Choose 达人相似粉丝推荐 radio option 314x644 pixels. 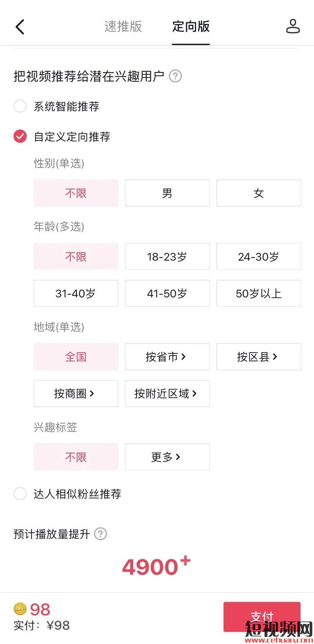tap(20, 494)
